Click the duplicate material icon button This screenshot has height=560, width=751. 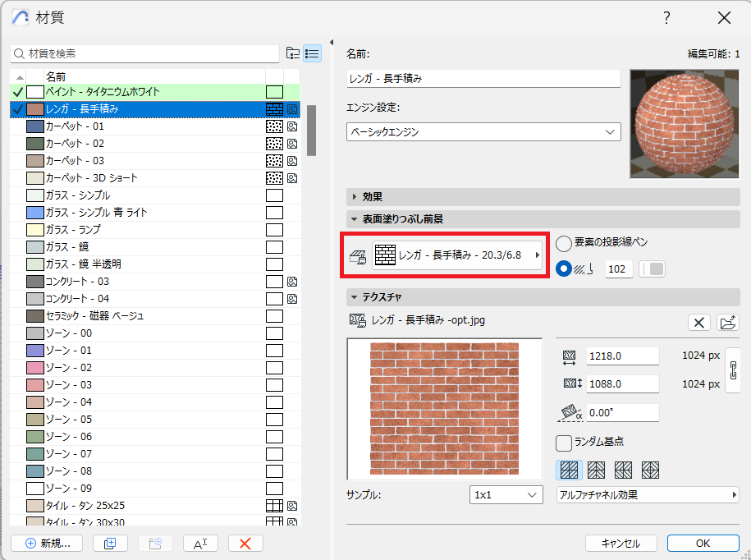coord(110,543)
